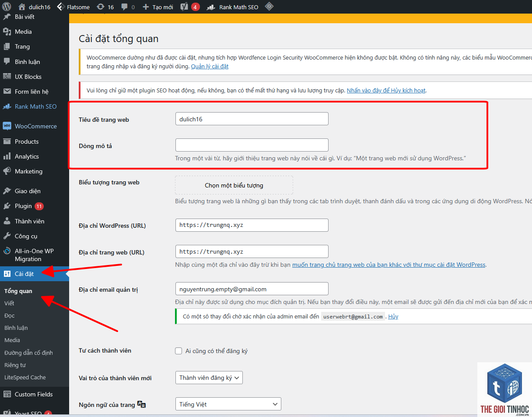532x417 pixels.
Task: Open Tiếng Việt language dropdown
Action: [x=228, y=404]
